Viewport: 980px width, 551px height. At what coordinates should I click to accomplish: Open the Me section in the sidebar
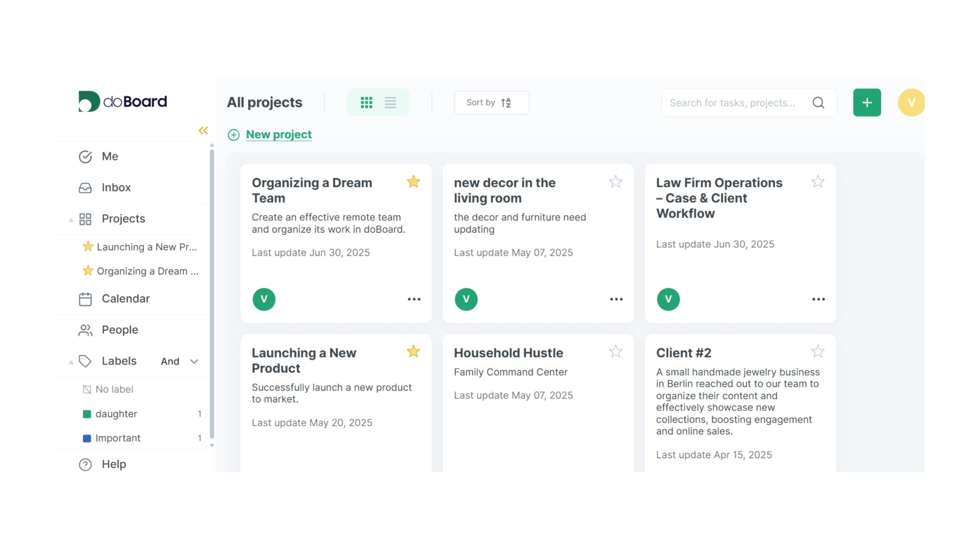click(x=110, y=156)
